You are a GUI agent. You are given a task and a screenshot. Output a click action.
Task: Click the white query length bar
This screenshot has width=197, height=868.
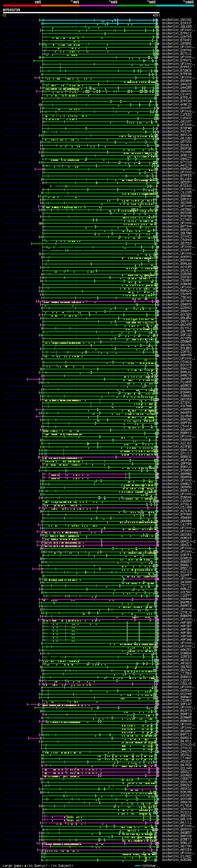pos(81,13)
